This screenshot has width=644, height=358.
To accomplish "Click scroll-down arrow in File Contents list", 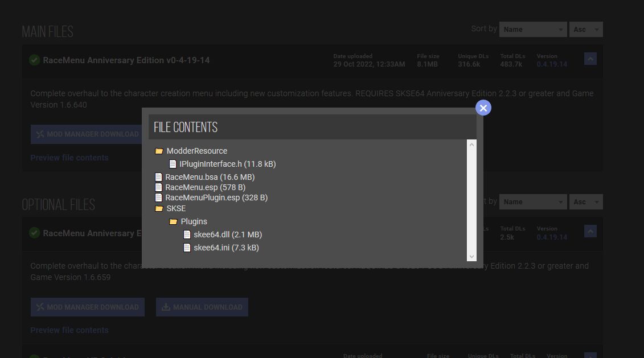I will [x=471, y=257].
